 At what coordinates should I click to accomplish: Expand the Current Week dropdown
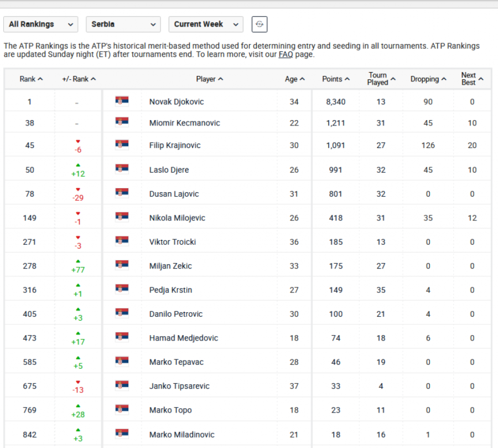(x=205, y=24)
